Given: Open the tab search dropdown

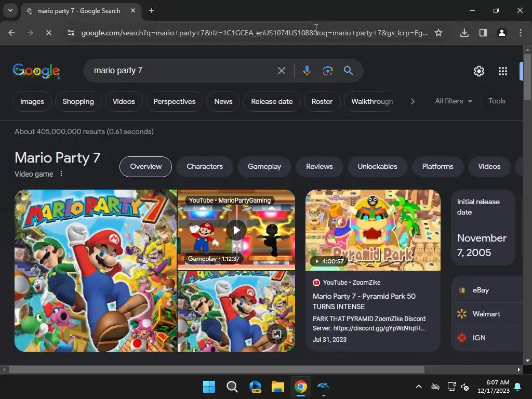Looking at the screenshot, I should (x=10, y=10).
